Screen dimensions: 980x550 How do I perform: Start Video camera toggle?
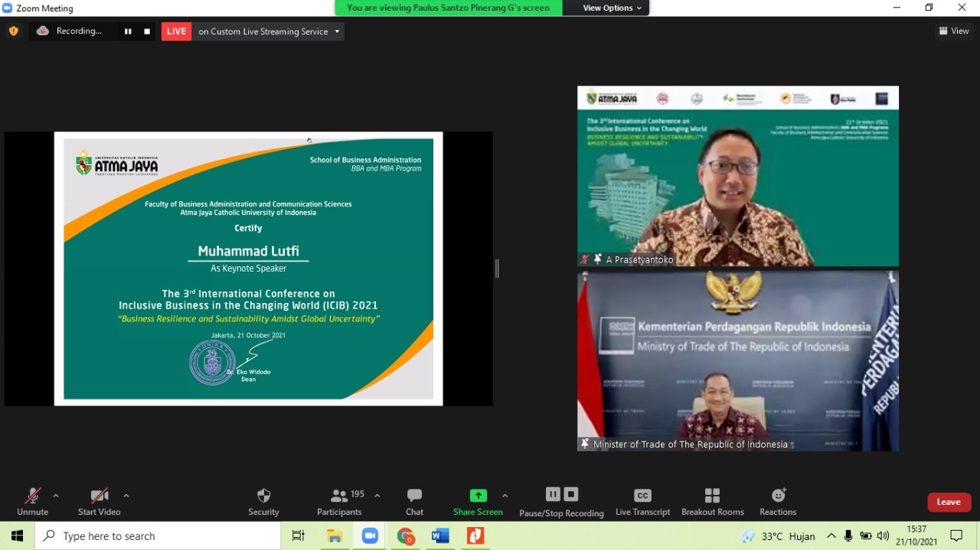(x=99, y=502)
